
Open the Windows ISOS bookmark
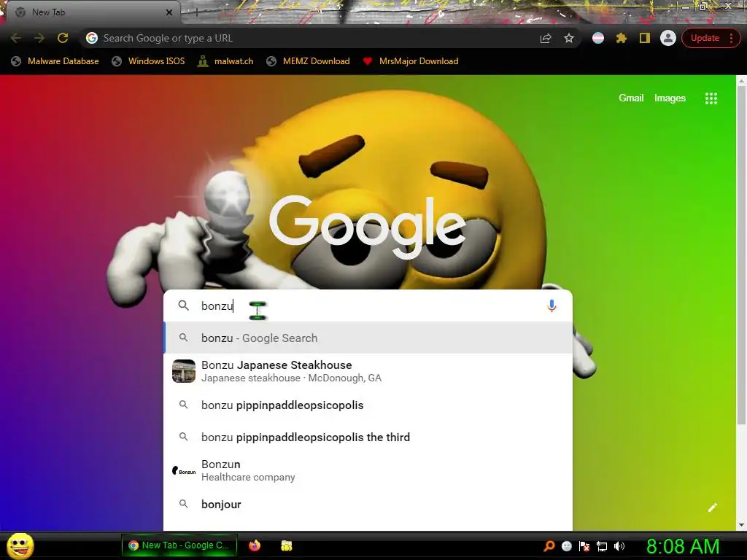click(x=148, y=61)
